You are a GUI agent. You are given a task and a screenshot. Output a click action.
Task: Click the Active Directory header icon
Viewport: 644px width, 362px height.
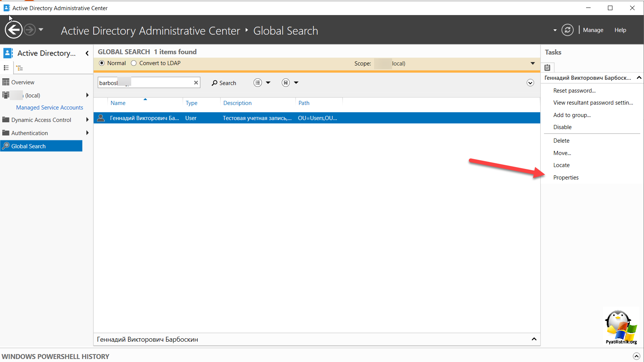(8, 53)
